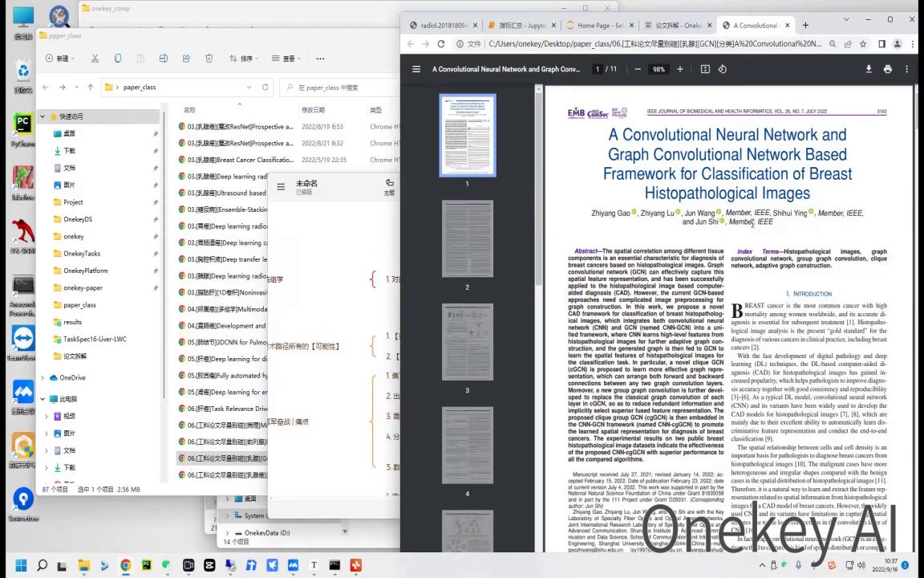Edit the PDF page number input field

click(x=598, y=69)
